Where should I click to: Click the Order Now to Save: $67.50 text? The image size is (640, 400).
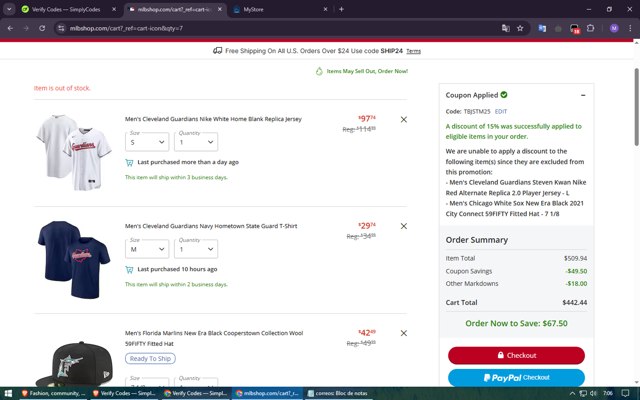tap(516, 323)
